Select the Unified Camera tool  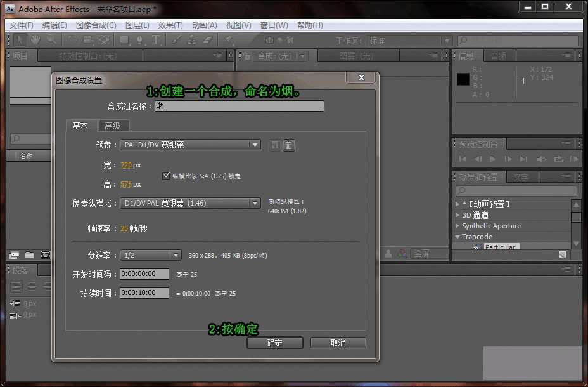click(87, 40)
